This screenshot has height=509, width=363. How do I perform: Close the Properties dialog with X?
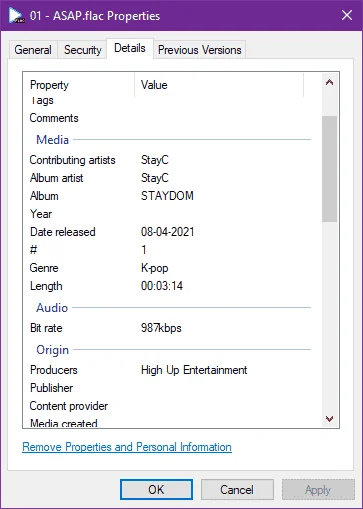(347, 15)
